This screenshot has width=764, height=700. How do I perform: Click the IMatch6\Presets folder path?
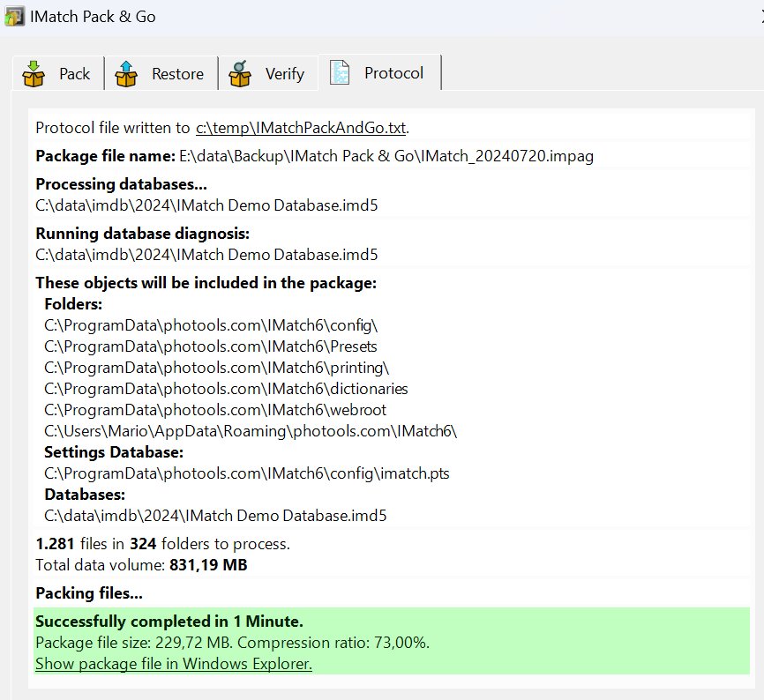pyautogui.click(x=211, y=346)
